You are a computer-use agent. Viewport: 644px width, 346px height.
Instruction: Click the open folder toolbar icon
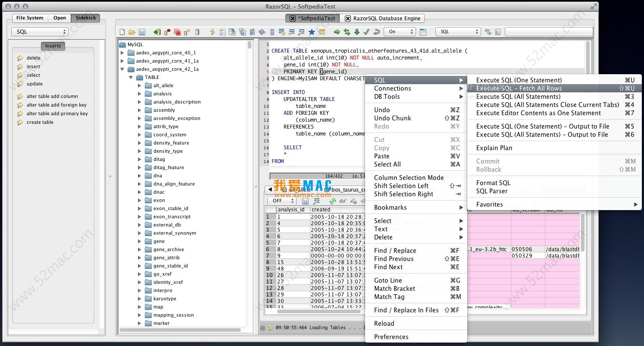[x=132, y=32]
